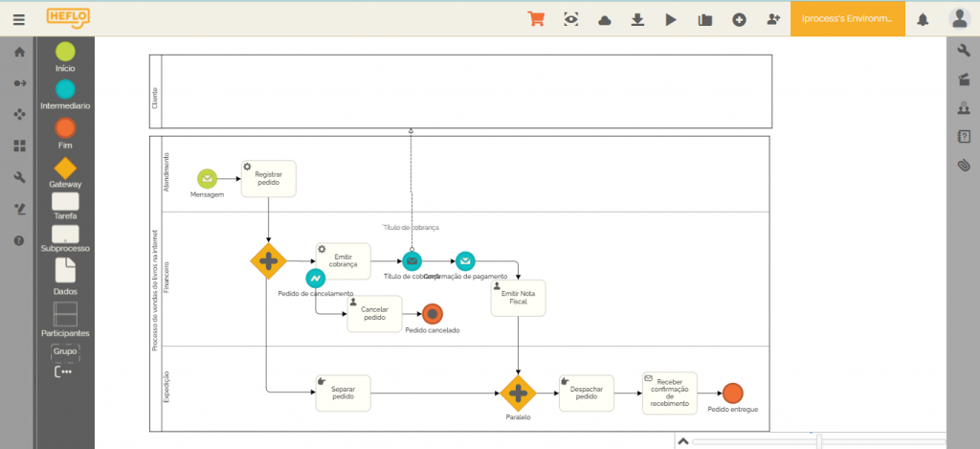This screenshot has width=980, height=449.
Task: Click the download icon in top toolbar
Action: (637, 20)
